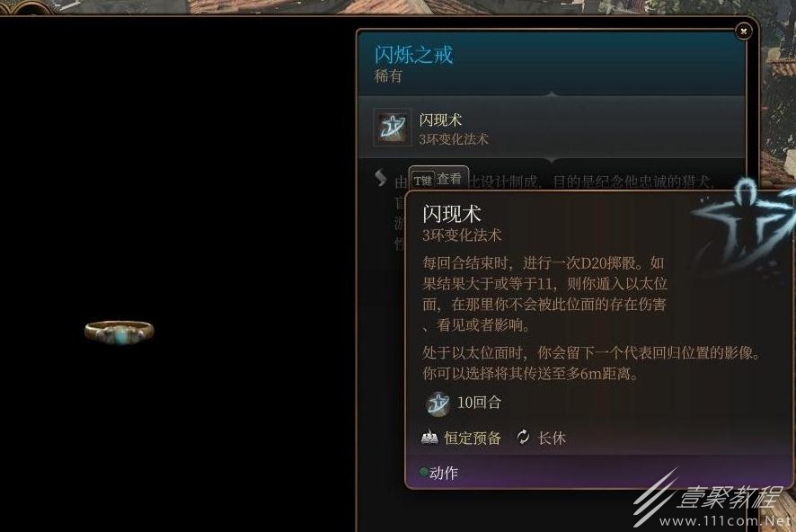This screenshot has width=796, height=532.
Task: Click the 10回合 duration icon
Action: tap(438, 404)
